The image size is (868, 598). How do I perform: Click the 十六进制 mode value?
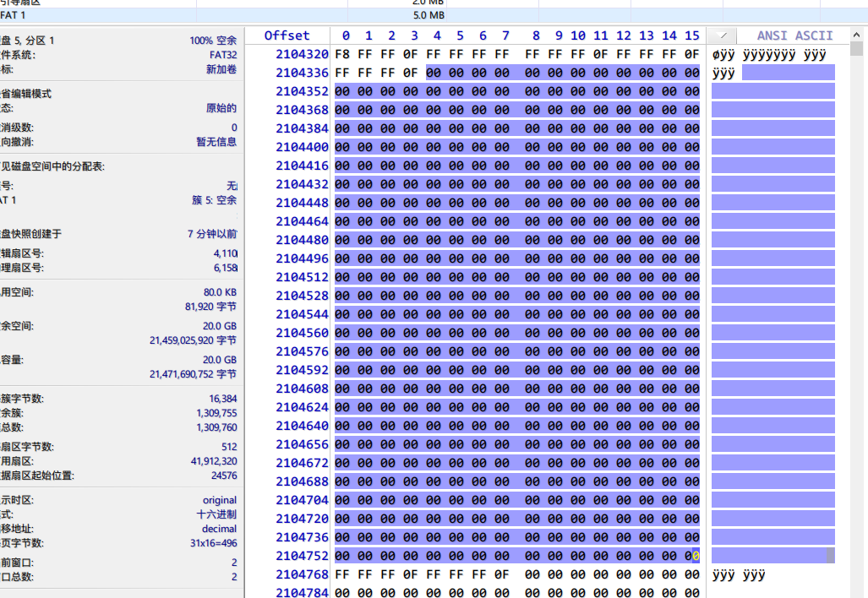[216, 514]
